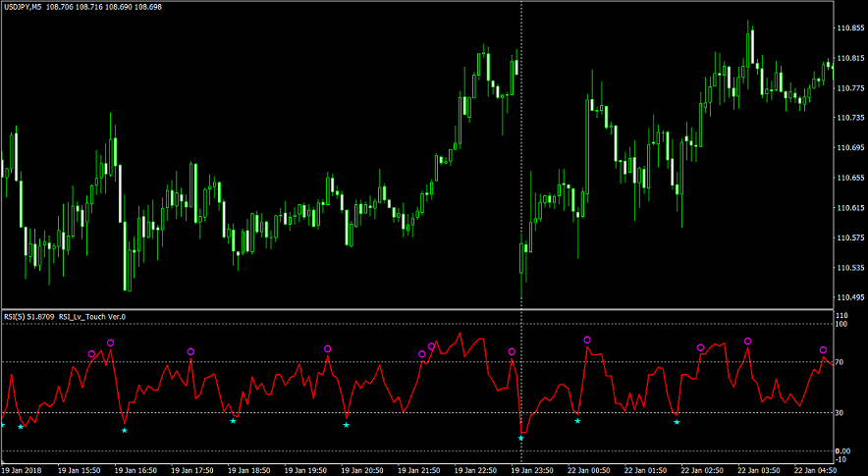This screenshot has height=476, width=868.
Task: Select the lowest cyan star on the period separator
Action: click(x=521, y=438)
